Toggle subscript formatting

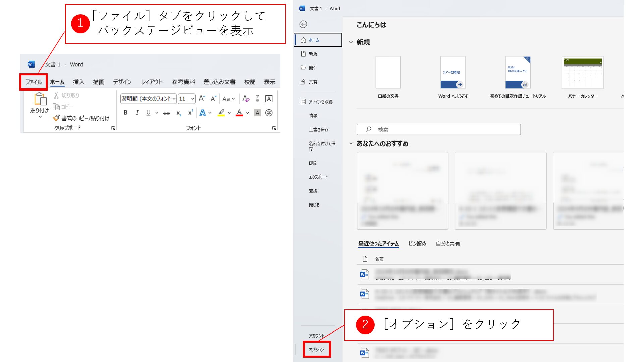coord(179,113)
